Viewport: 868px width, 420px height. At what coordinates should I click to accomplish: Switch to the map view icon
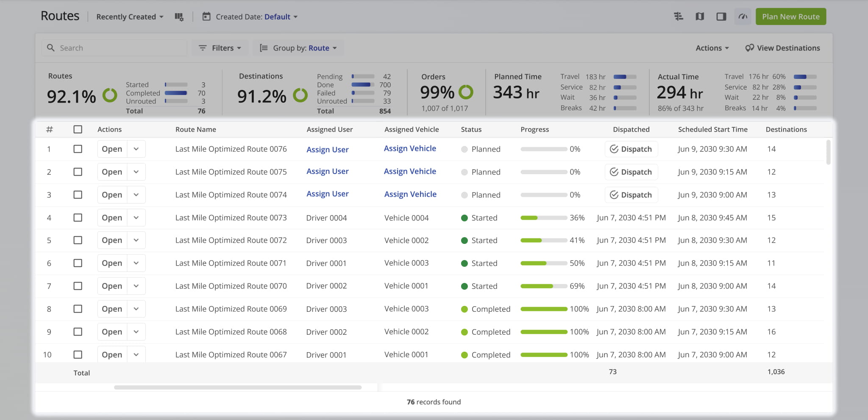[700, 17]
